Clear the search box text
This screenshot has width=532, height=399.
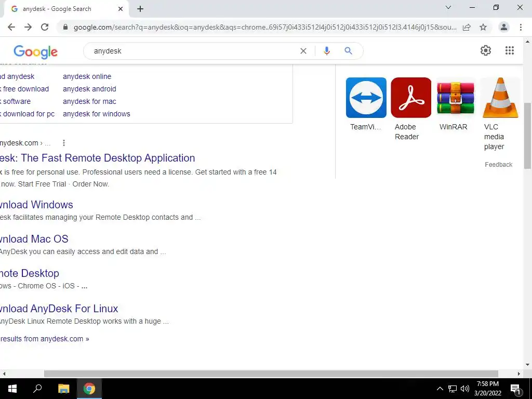[303, 51]
